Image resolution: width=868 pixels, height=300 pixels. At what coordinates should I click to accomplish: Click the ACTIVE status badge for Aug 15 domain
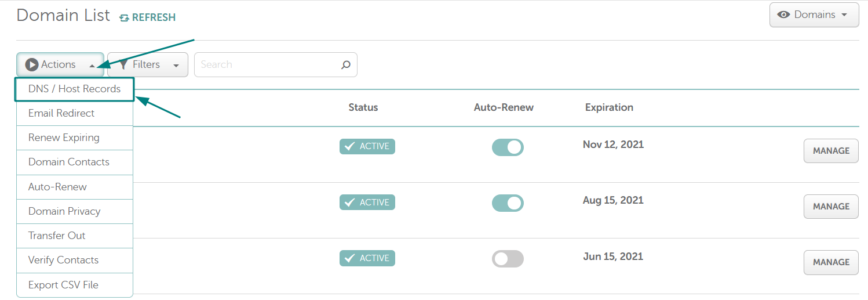(x=367, y=203)
